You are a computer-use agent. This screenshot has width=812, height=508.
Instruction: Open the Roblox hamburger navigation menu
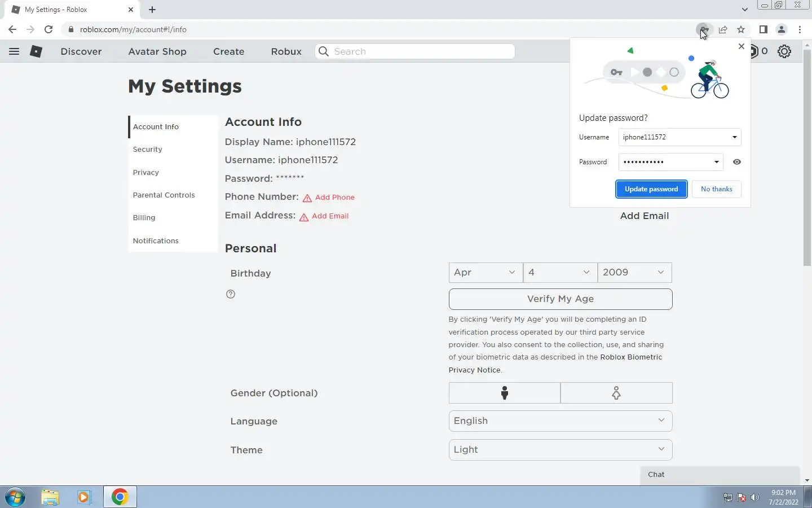point(14,51)
